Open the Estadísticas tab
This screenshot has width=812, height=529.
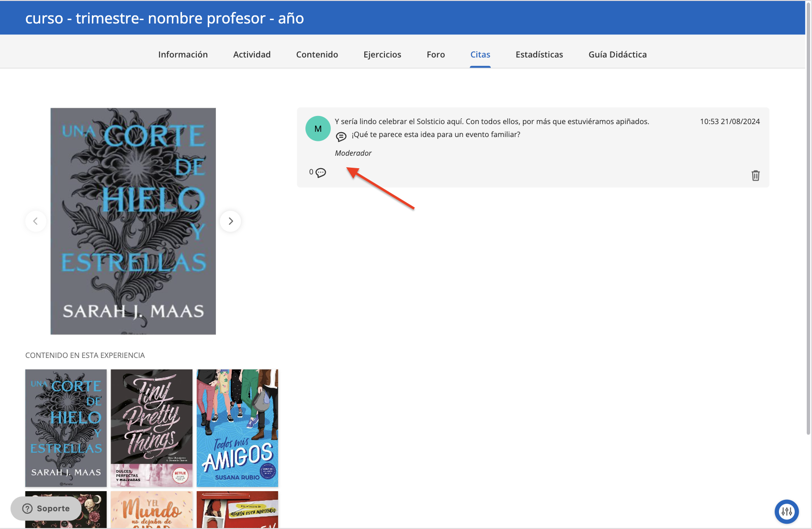539,55
